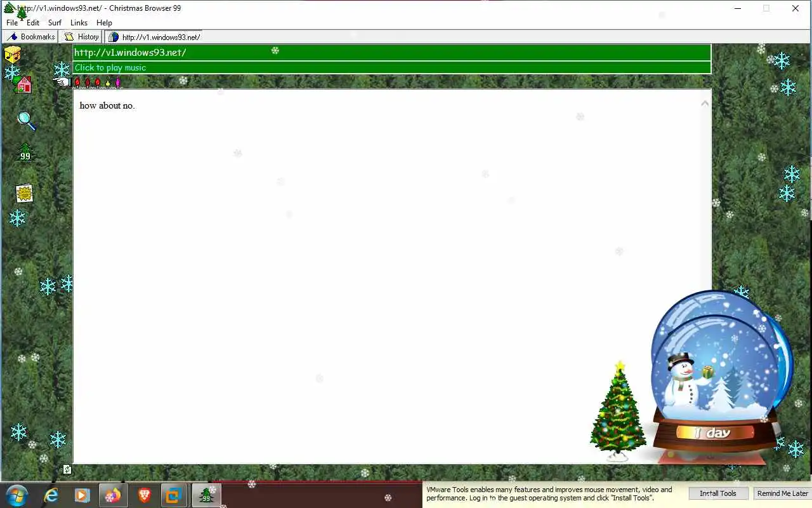The height and width of the screenshot is (508, 812).
Task: Click the 'Click to play music' bar
Action: tap(391, 67)
